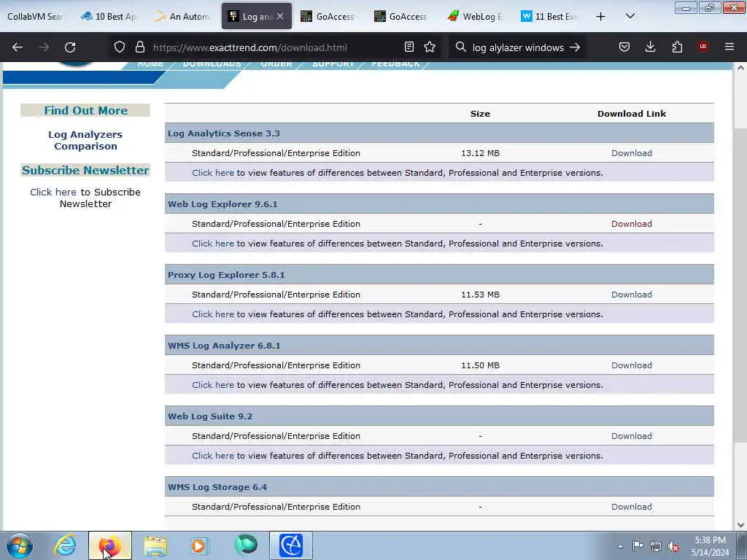Select the Find Out More heading
This screenshot has height=560, width=747.
point(86,111)
